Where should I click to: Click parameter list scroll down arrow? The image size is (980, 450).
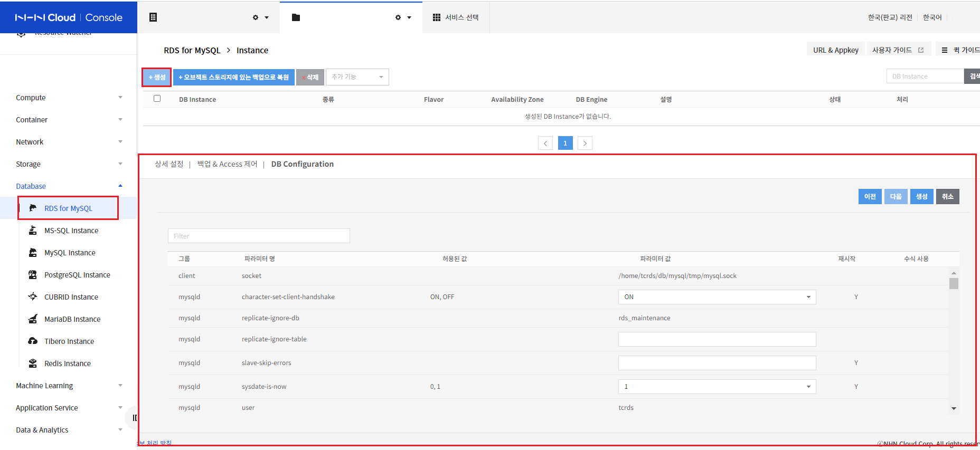[954, 408]
